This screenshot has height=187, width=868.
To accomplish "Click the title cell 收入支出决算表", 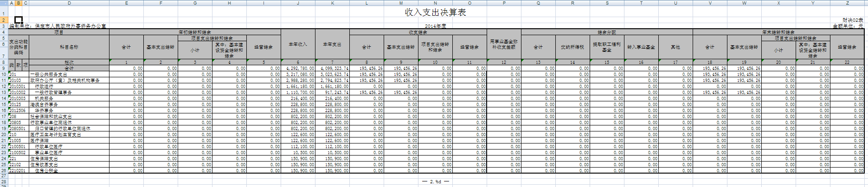I will [435, 12].
